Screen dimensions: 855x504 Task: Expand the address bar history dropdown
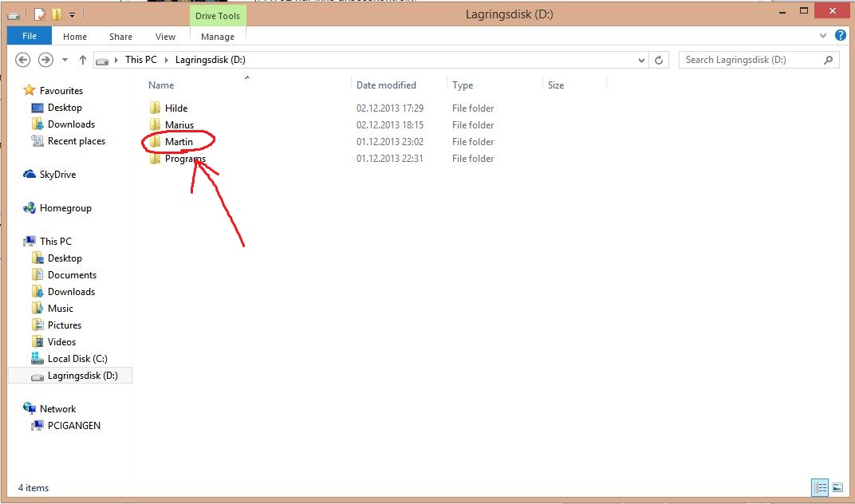(642, 60)
